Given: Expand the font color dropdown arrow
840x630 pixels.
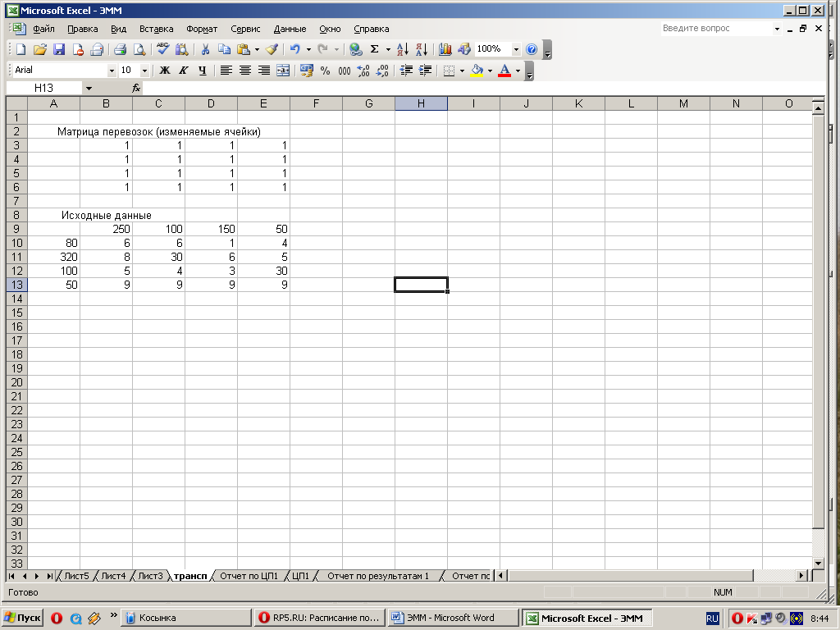Looking at the screenshot, I should click(x=518, y=71).
